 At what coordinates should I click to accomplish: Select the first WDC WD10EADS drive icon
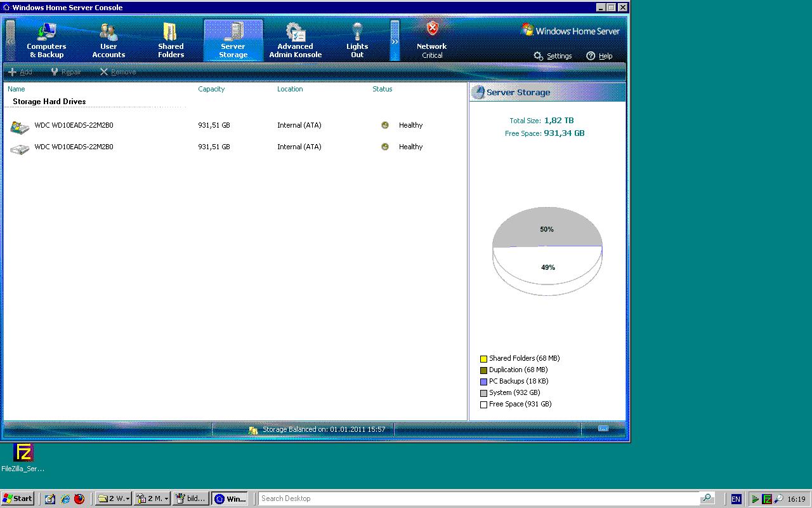[20, 127]
